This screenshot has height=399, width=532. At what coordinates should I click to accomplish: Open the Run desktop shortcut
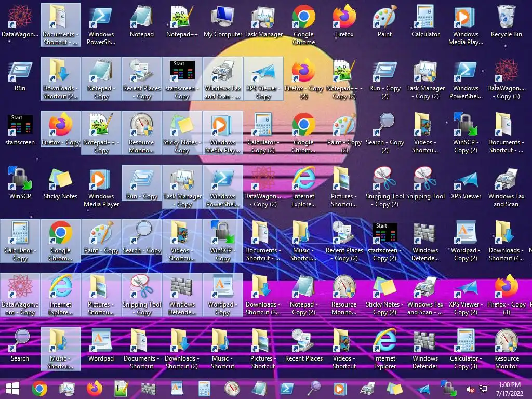[20, 76]
